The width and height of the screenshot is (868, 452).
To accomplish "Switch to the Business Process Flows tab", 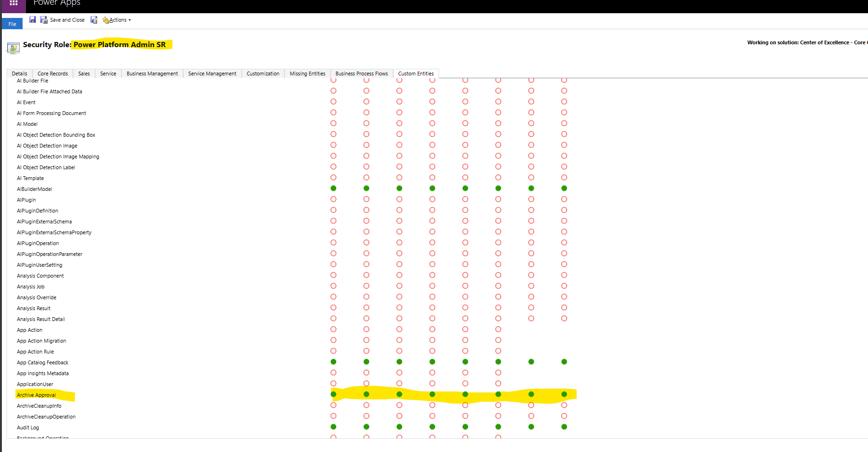I will click(361, 73).
